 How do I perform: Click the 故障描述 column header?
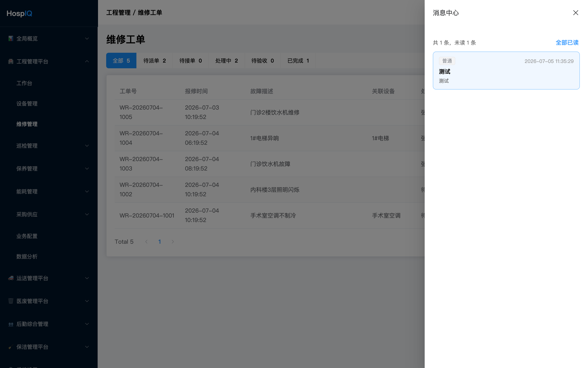point(262,91)
